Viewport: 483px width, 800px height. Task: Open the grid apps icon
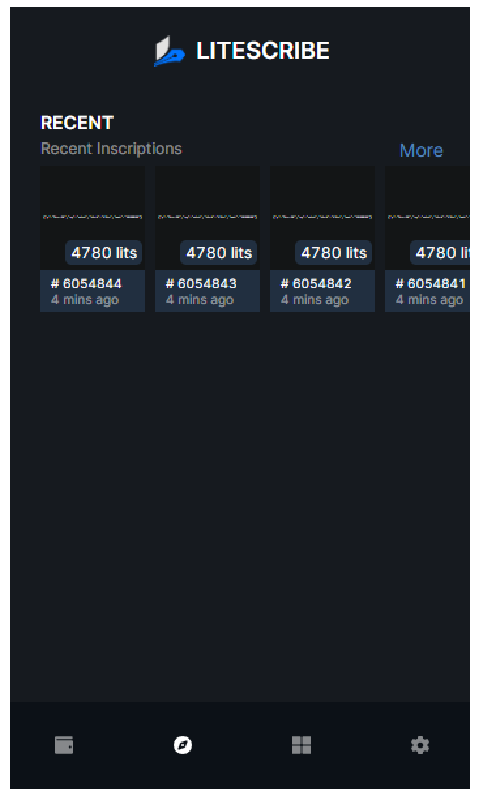301,745
